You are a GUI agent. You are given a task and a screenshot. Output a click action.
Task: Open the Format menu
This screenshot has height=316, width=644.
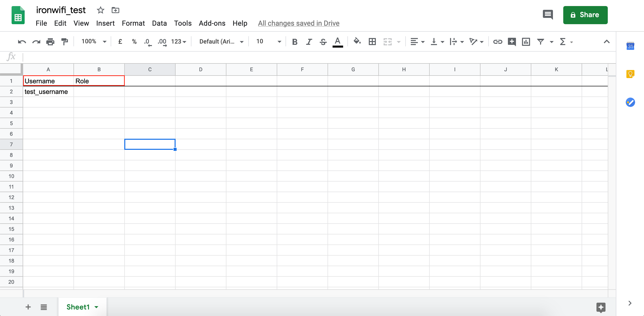click(x=133, y=23)
